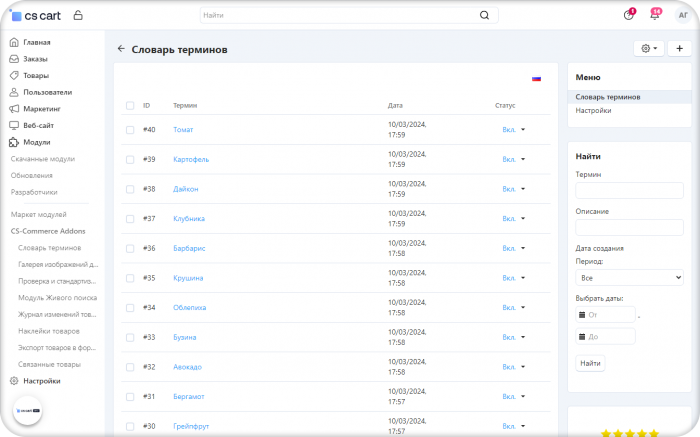Open the Бузина term link

[x=184, y=337]
